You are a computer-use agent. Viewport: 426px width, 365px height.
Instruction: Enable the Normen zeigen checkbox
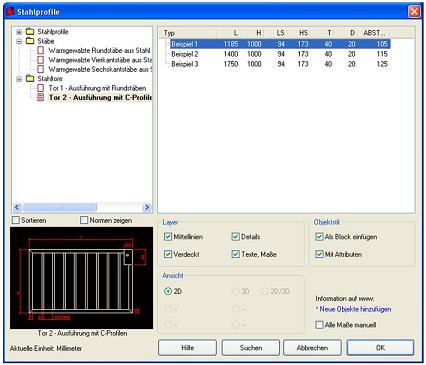coord(84,220)
